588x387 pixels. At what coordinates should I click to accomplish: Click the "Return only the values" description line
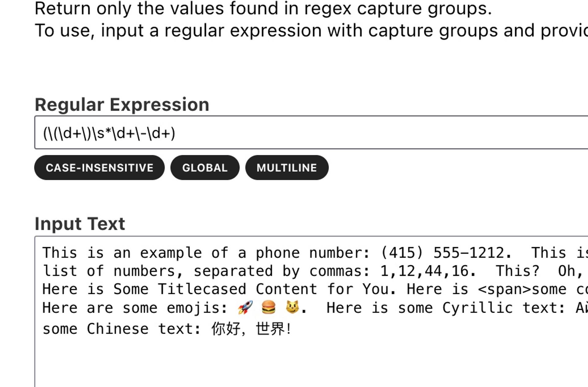pos(263,9)
